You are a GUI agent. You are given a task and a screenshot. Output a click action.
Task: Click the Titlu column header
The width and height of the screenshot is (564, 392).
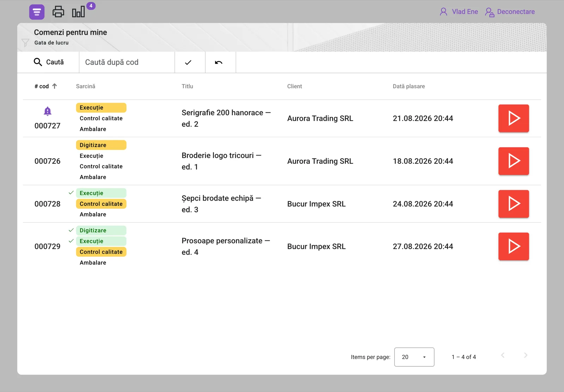tap(187, 86)
